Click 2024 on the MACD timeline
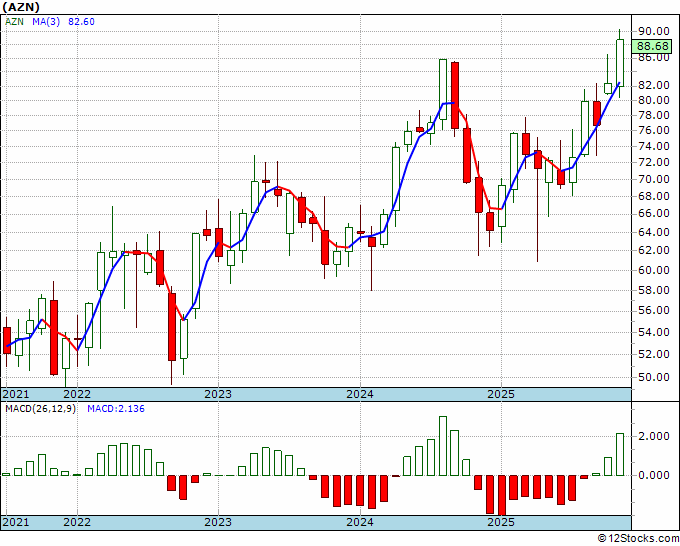 click(x=360, y=522)
